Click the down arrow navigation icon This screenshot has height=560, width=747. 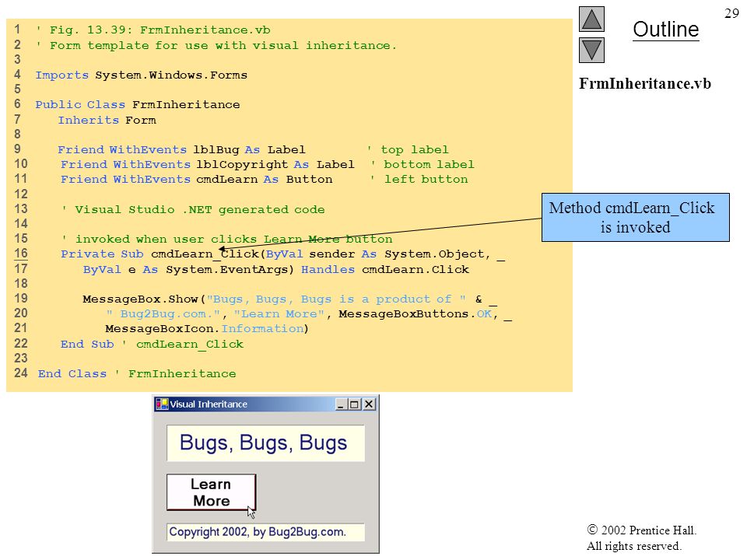point(591,51)
